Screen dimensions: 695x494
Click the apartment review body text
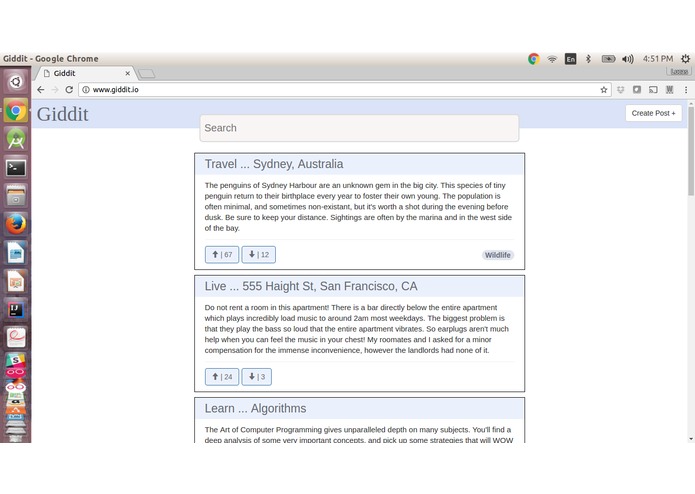click(357, 329)
